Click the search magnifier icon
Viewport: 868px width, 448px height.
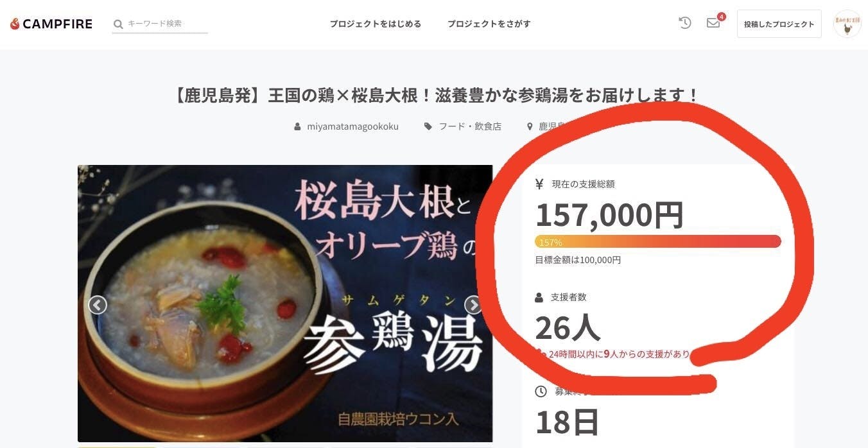(118, 24)
